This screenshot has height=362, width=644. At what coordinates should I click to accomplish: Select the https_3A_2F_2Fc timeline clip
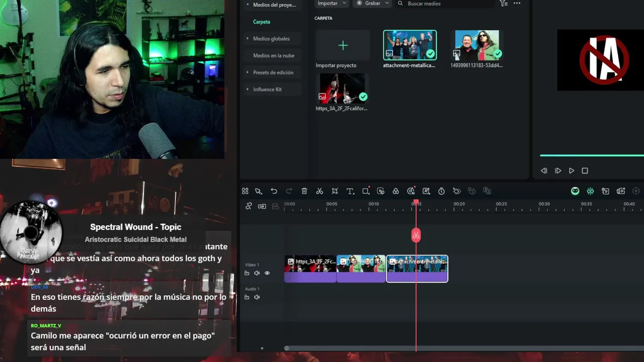coord(310,268)
